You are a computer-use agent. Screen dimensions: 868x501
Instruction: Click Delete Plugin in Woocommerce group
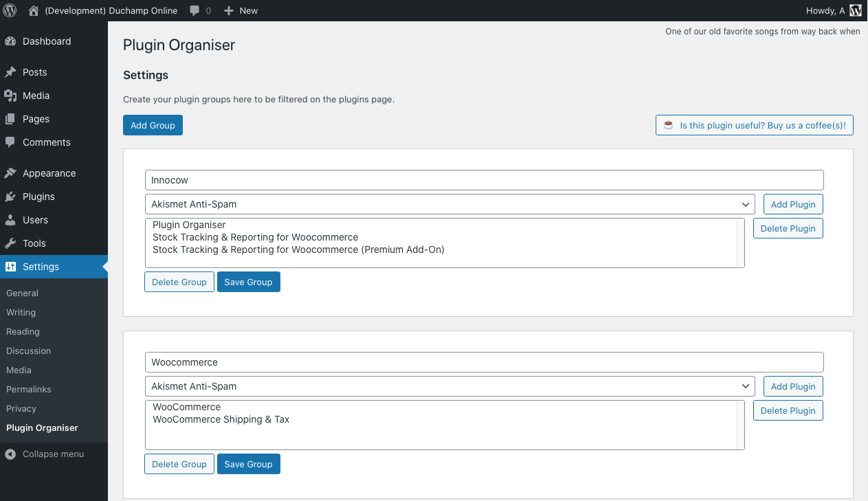pyautogui.click(x=788, y=410)
